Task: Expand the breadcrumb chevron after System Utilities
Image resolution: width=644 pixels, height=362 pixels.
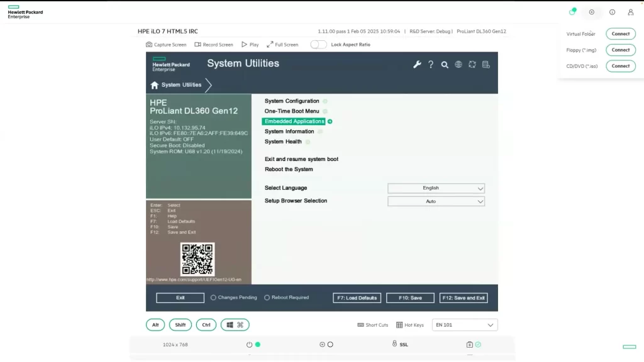Action: 209,85
